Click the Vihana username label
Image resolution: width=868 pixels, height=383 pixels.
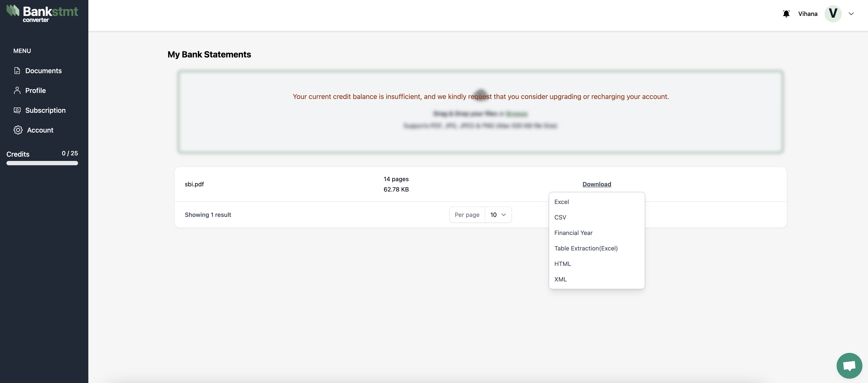point(808,14)
